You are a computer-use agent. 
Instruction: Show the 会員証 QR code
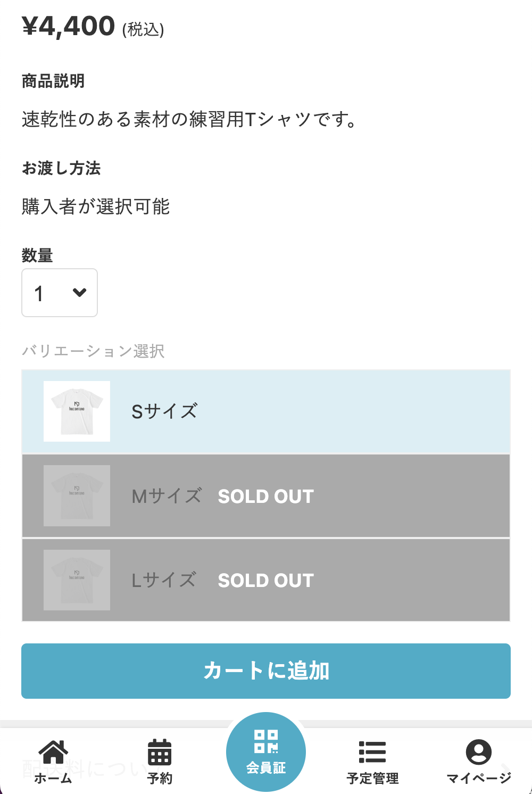click(x=266, y=741)
